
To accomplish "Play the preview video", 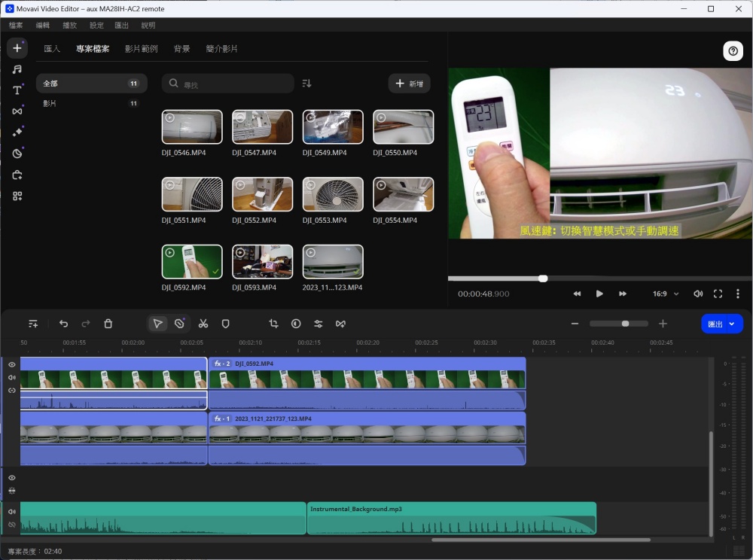I will pyautogui.click(x=599, y=294).
